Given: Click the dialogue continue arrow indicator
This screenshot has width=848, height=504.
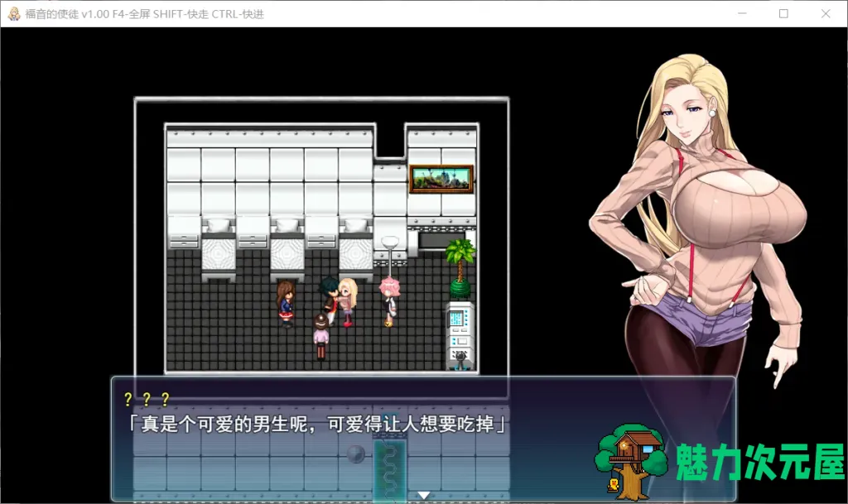Looking at the screenshot, I should pos(423,495).
